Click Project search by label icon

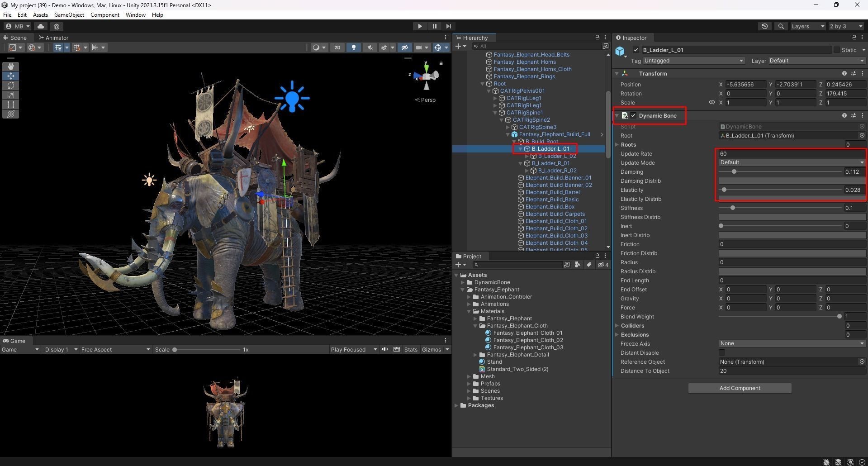point(589,265)
